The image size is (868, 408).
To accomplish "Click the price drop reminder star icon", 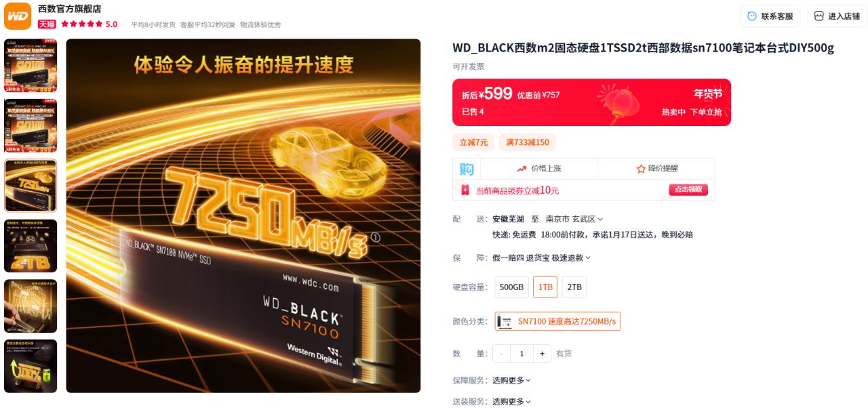I will tap(641, 168).
